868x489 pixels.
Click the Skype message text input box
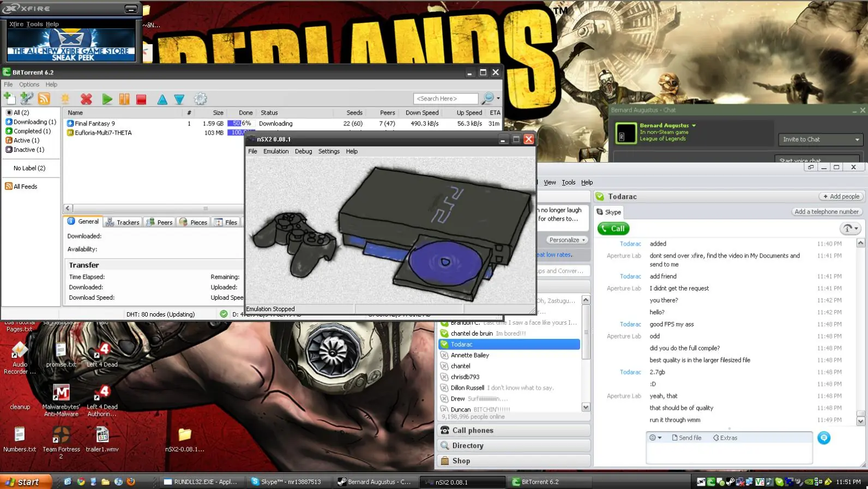pyautogui.click(x=729, y=453)
